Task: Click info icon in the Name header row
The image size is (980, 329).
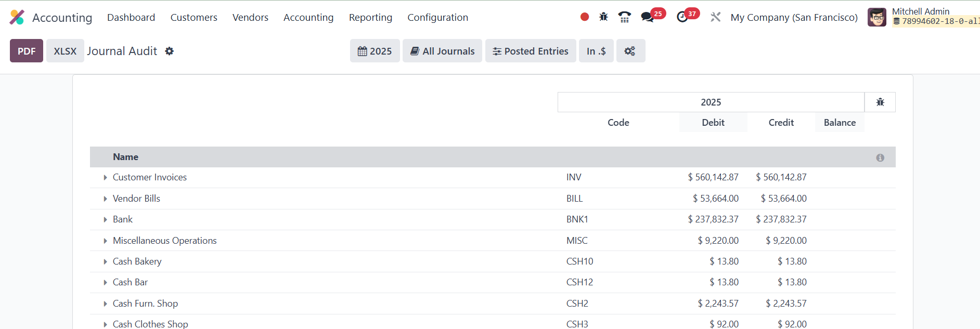Action: [880, 157]
